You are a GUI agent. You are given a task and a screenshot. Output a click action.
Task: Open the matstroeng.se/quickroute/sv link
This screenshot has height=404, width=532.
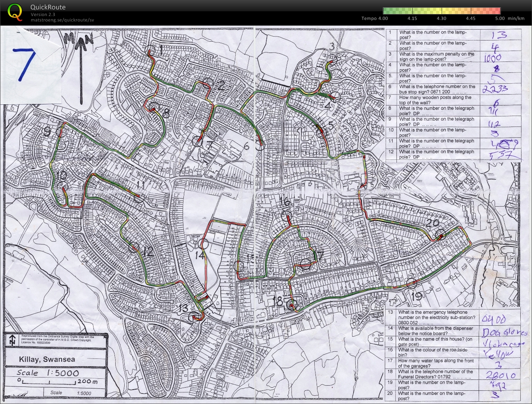pos(62,20)
